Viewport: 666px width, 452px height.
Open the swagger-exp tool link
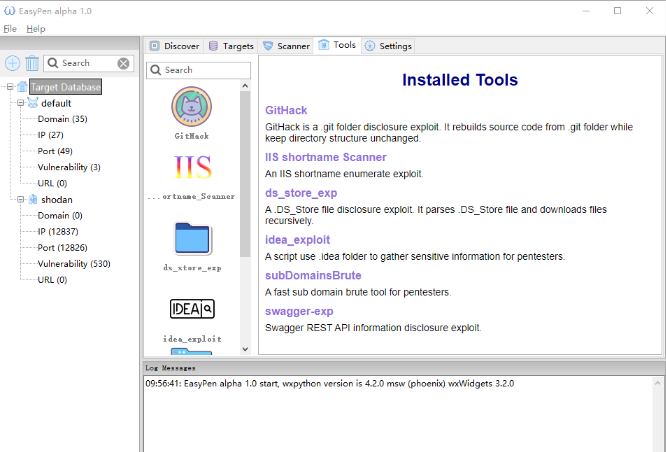coord(299,311)
